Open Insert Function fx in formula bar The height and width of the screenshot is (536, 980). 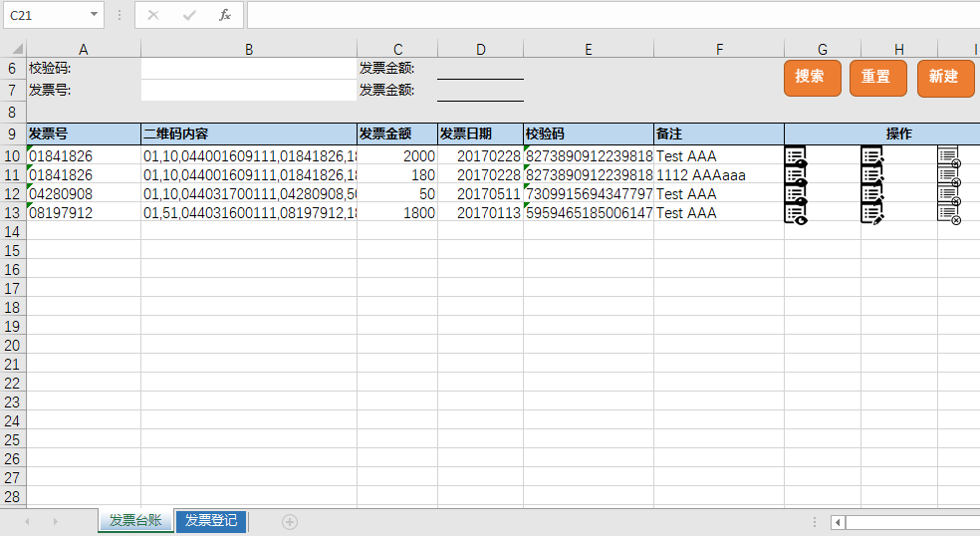225,15
